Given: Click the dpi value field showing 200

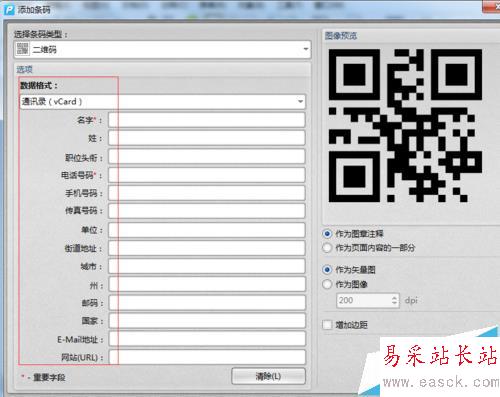Looking at the screenshot, I should pos(363,300).
